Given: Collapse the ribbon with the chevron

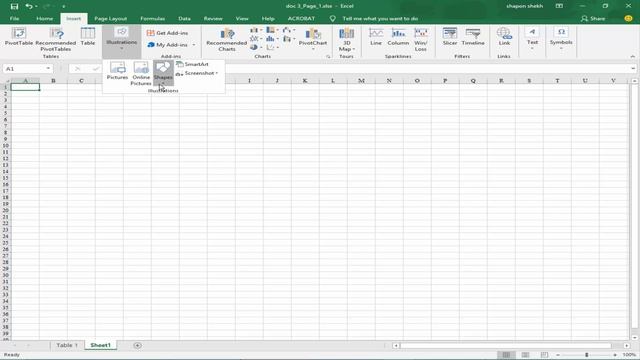Looking at the screenshot, I should 633,56.
